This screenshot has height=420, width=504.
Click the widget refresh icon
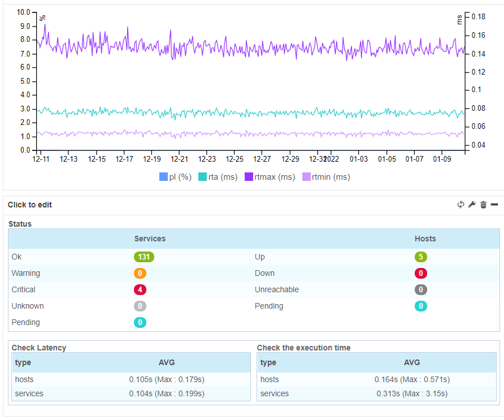pyautogui.click(x=460, y=205)
